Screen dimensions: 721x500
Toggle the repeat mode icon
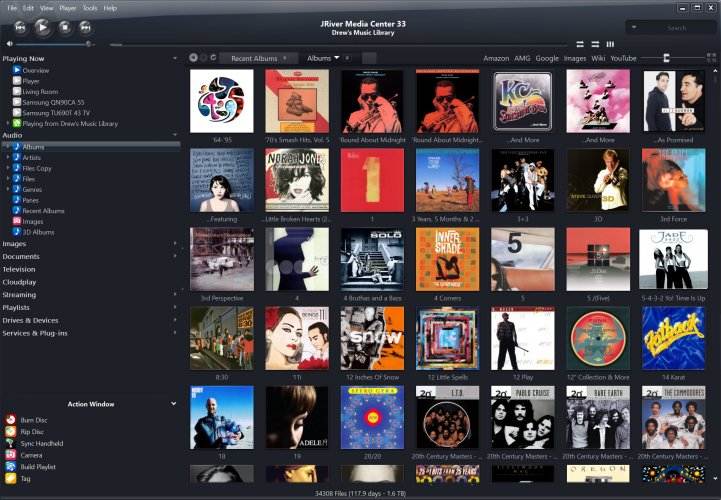[580, 44]
